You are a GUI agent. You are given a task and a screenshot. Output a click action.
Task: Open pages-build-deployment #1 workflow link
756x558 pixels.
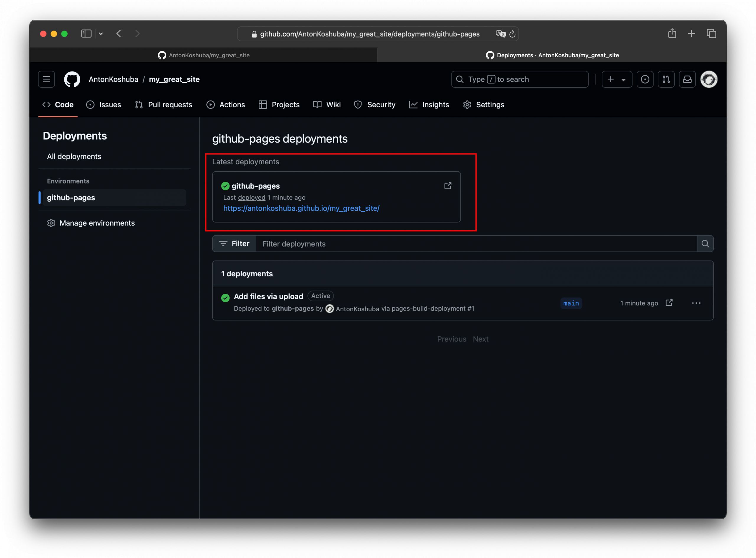coord(433,309)
